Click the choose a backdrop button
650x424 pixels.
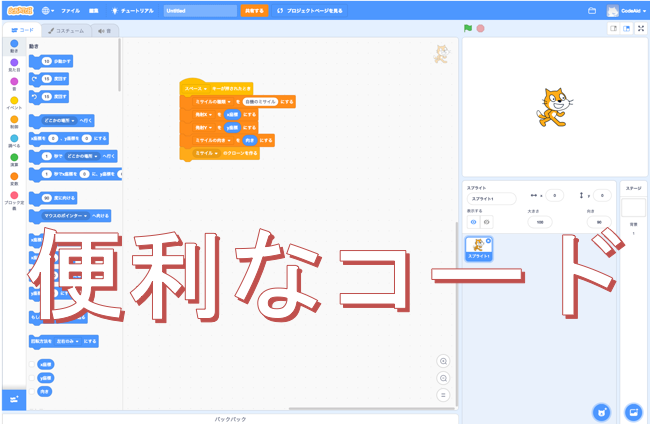click(x=633, y=412)
